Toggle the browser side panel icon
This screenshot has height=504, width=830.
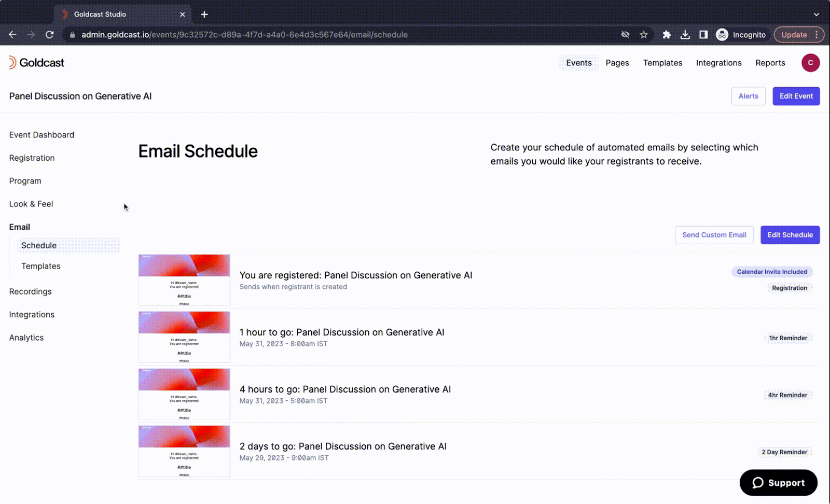pyautogui.click(x=703, y=35)
